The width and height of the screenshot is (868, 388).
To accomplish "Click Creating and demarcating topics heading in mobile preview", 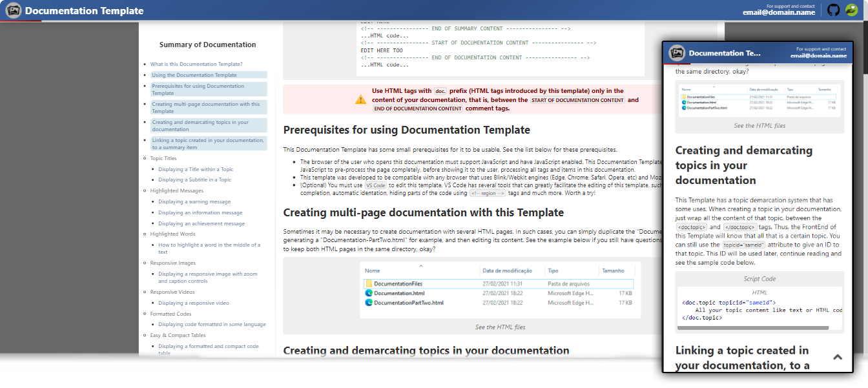I will tap(744, 165).
